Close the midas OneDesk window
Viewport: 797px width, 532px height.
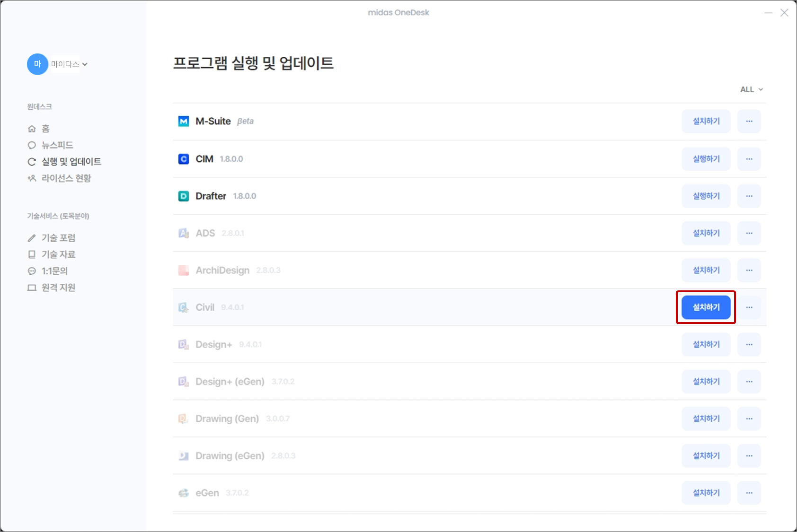pyautogui.click(x=784, y=13)
